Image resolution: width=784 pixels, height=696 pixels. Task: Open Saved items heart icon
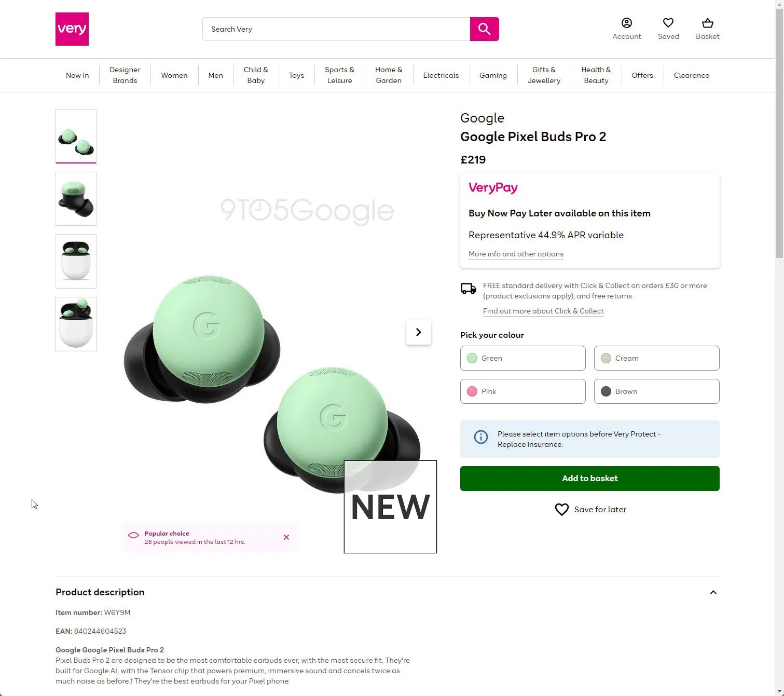click(668, 23)
